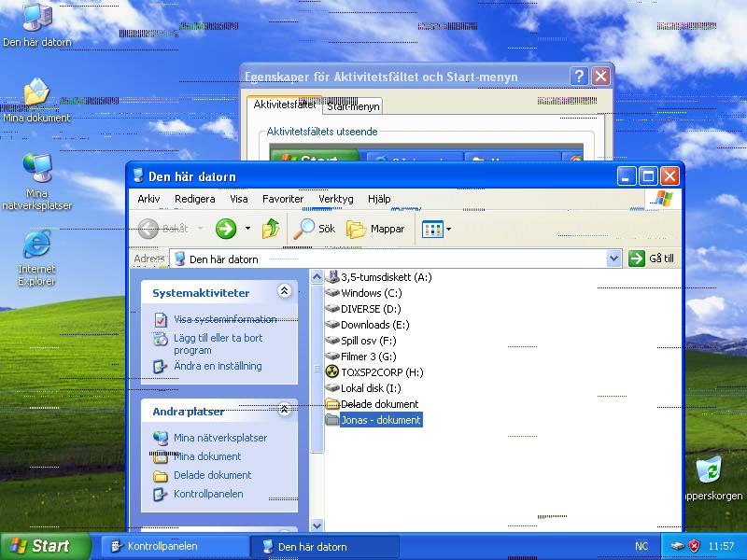The width and height of the screenshot is (747, 560).
Task: Click the red security shield tray icon
Action: point(695,546)
